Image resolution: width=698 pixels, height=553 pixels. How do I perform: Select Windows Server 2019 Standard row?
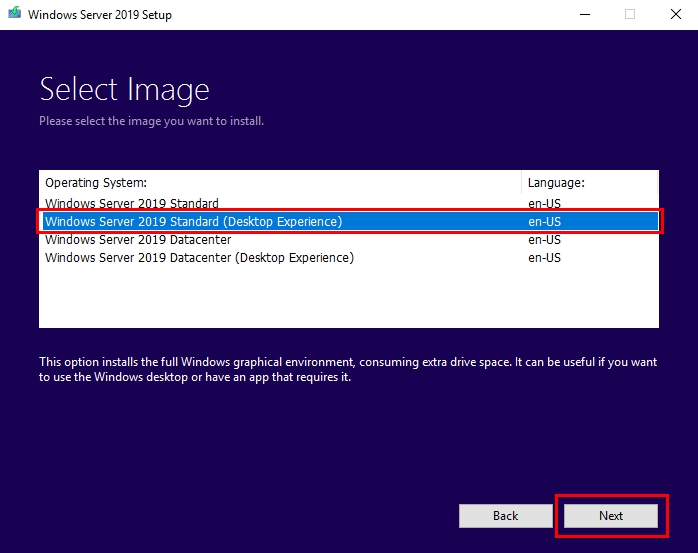pyautogui.click(x=349, y=203)
